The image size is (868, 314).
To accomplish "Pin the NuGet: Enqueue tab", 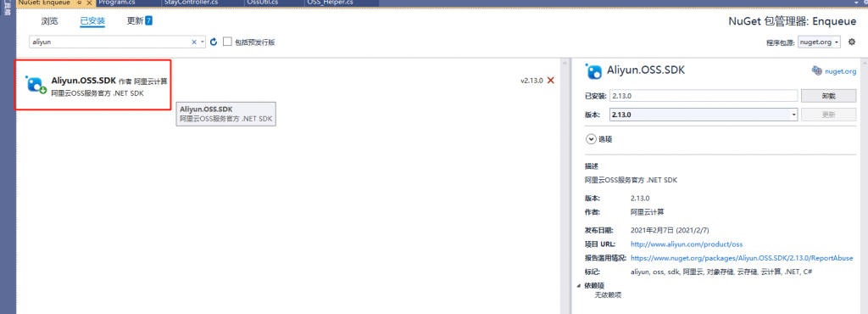I will tap(80, 3).
